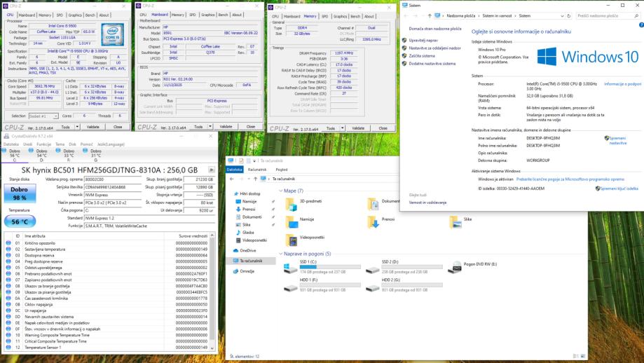
Task: Open the Prenosi folder in the Mape group
Action: point(381,221)
